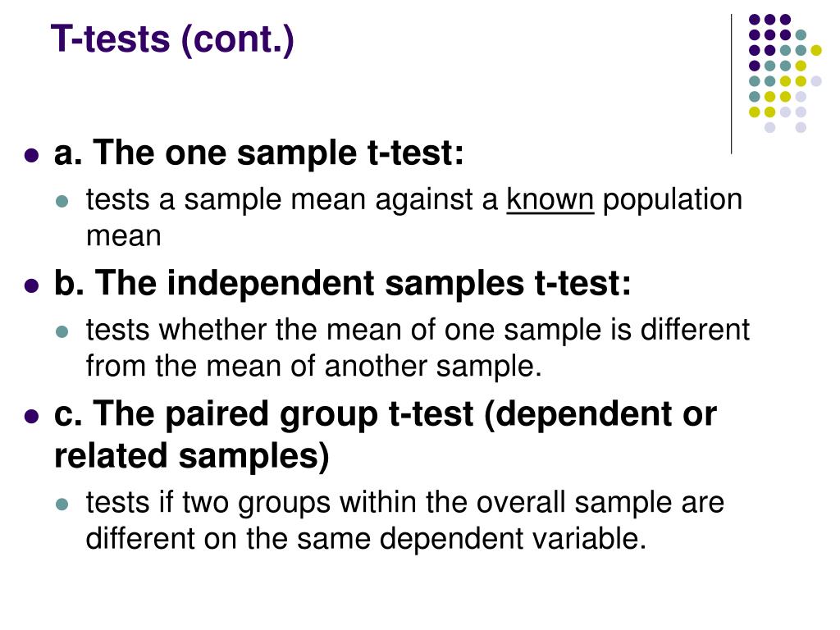Select the heading "a. The one sample t-test:"
This screenshot has height=630, width=840.
(258, 152)
